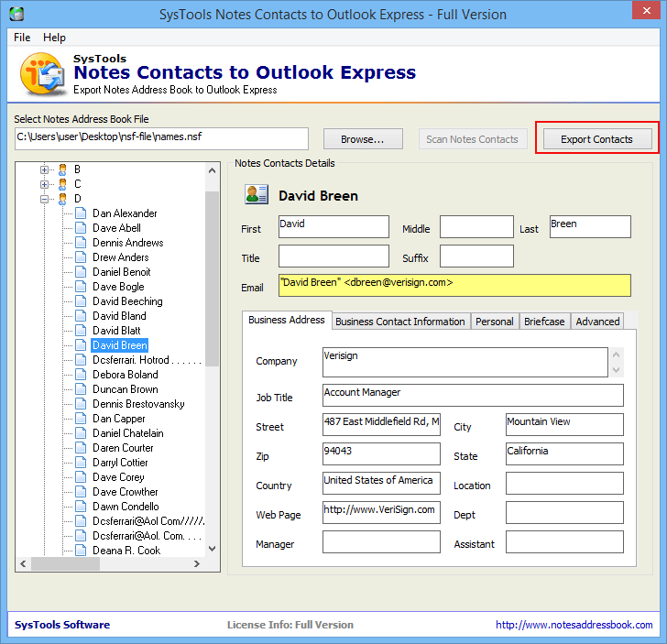Click the Company field's down arrow
The image size is (667, 644).
click(x=616, y=370)
